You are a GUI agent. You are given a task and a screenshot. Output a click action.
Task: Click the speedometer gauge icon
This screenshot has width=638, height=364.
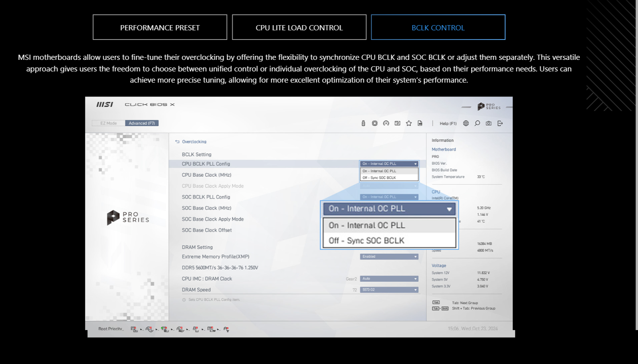pyautogui.click(x=386, y=123)
